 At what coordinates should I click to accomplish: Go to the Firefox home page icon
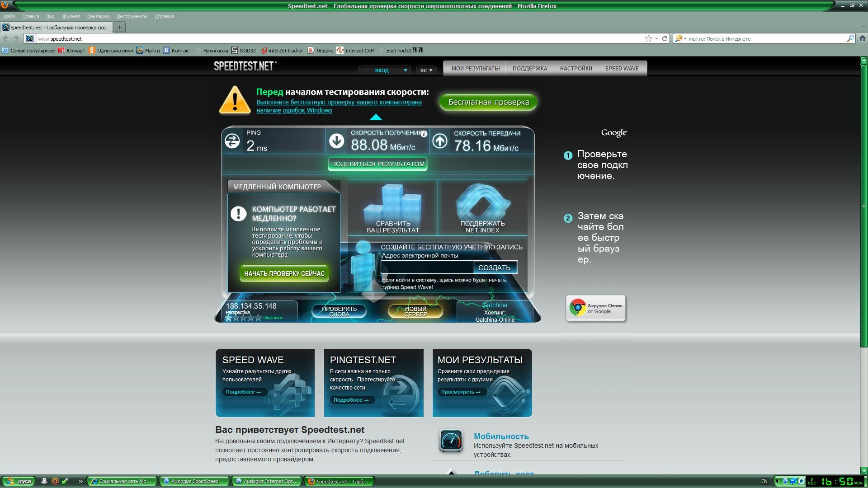(x=862, y=38)
